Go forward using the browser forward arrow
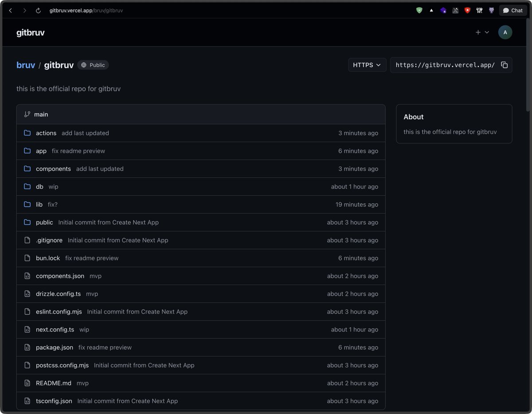Image resolution: width=532 pixels, height=414 pixels. (24, 10)
